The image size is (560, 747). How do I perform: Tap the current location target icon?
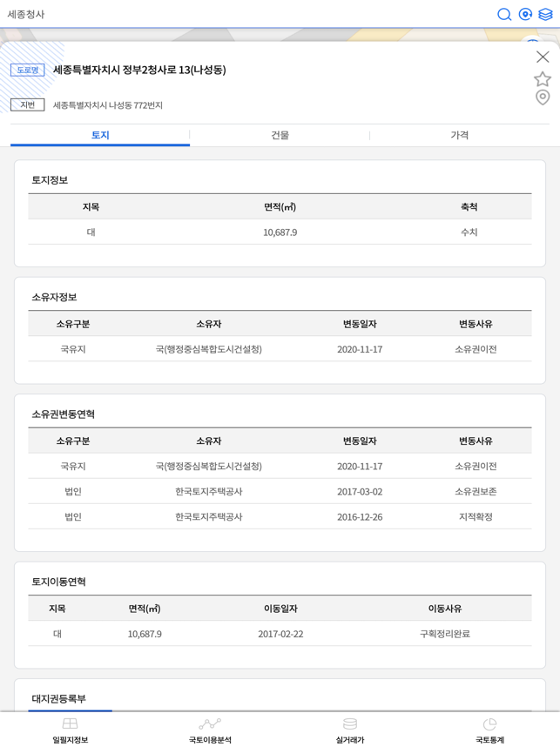tap(525, 14)
